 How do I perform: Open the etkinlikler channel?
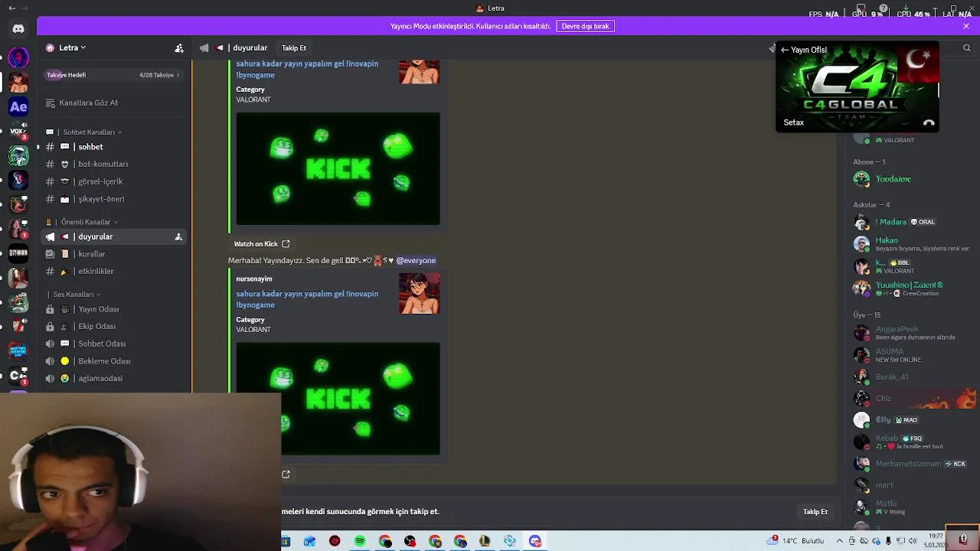pos(115,271)
